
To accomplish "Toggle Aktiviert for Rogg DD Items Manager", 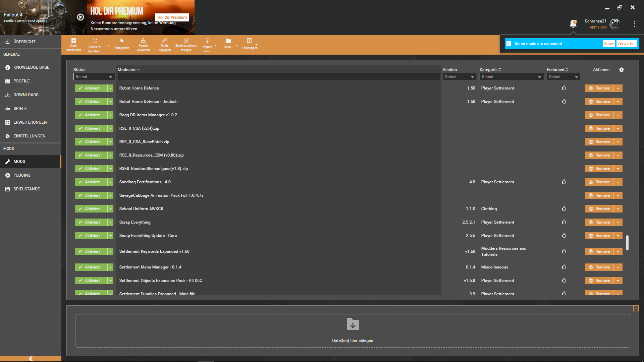I will 91,115.
